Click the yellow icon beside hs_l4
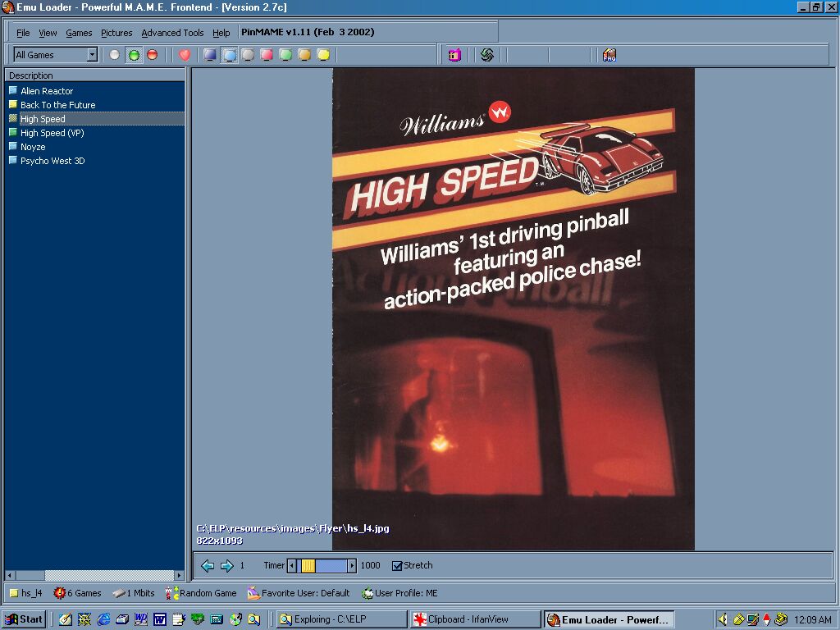Image resolution: width=840 pixels, height=630 pixels. [x=14, y=593]
